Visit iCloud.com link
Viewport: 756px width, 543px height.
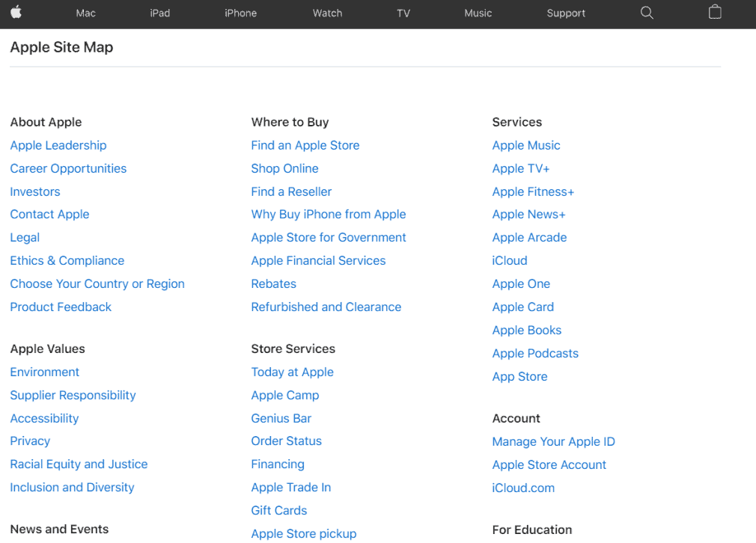point(523,488)
